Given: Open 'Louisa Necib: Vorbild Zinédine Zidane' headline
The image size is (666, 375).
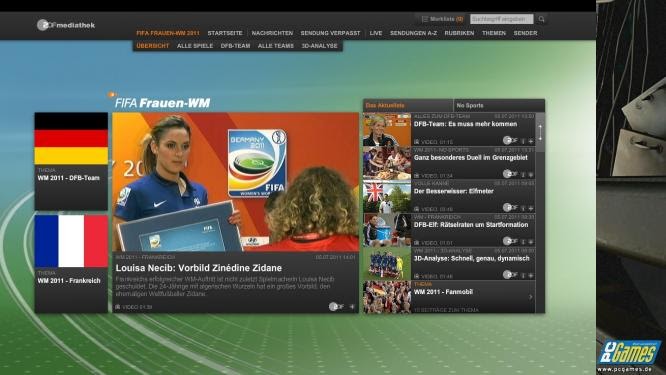Looking at the screenshot, I should click(x=199, y=268).
